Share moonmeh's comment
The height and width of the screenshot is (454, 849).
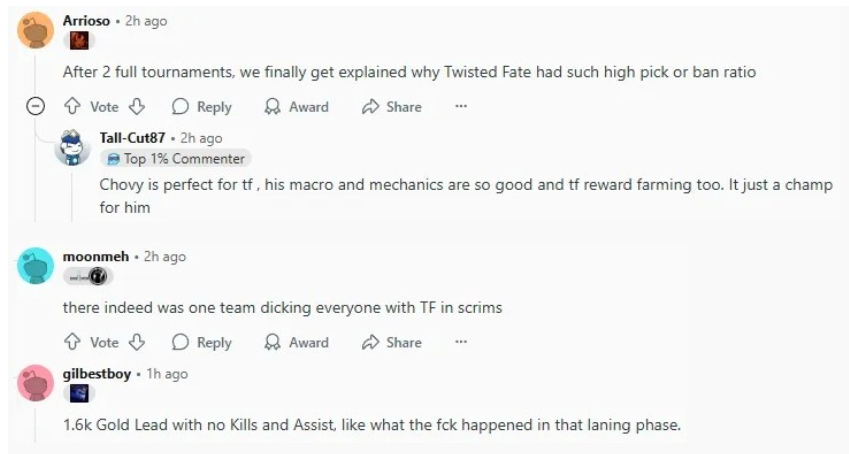point(391,342)
